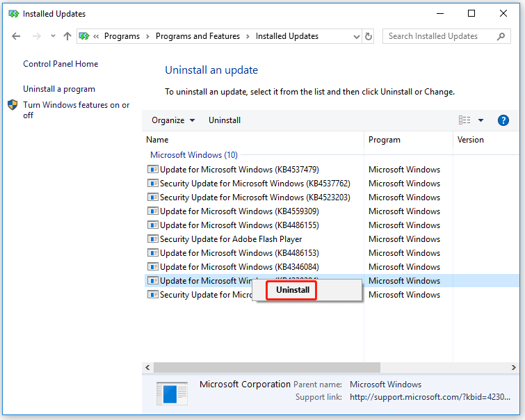
Task: Open Uninstall a program link
Action: click(x=59, y=89)
